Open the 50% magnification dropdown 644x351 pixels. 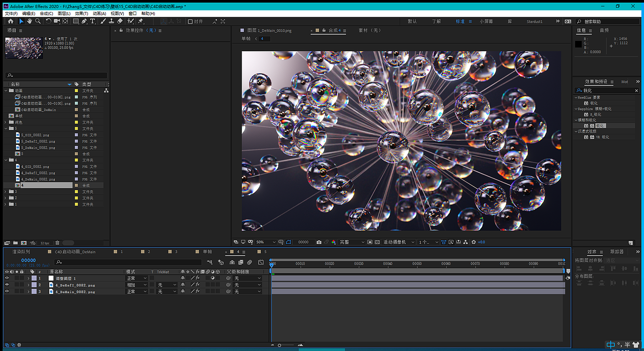[x=267, y=242]
